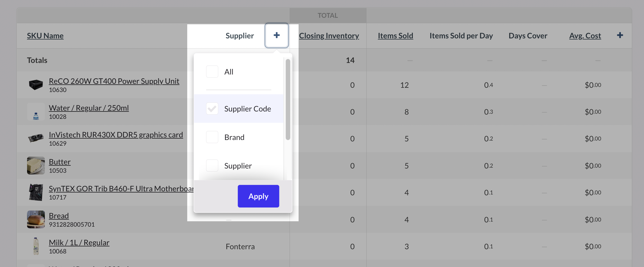
Task: Sort by SKU Name column header
Action: click(45, 36)
